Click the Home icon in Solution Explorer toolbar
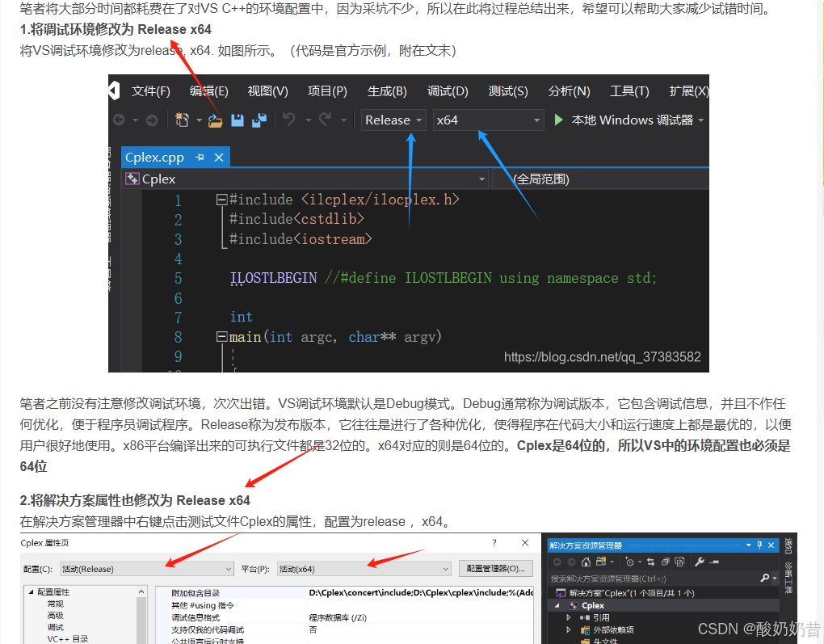824x644 pixels. [x=586, y=562]
